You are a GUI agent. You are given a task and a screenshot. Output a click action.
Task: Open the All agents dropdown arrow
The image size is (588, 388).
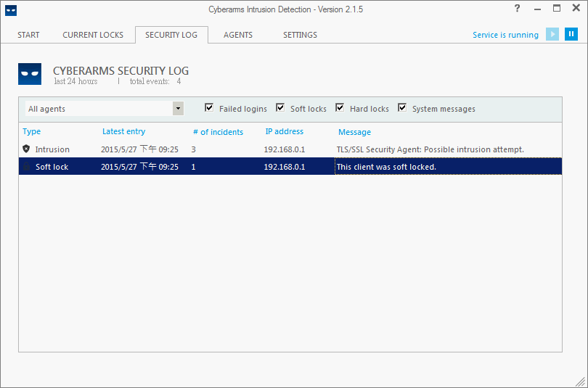click(178, 109)
